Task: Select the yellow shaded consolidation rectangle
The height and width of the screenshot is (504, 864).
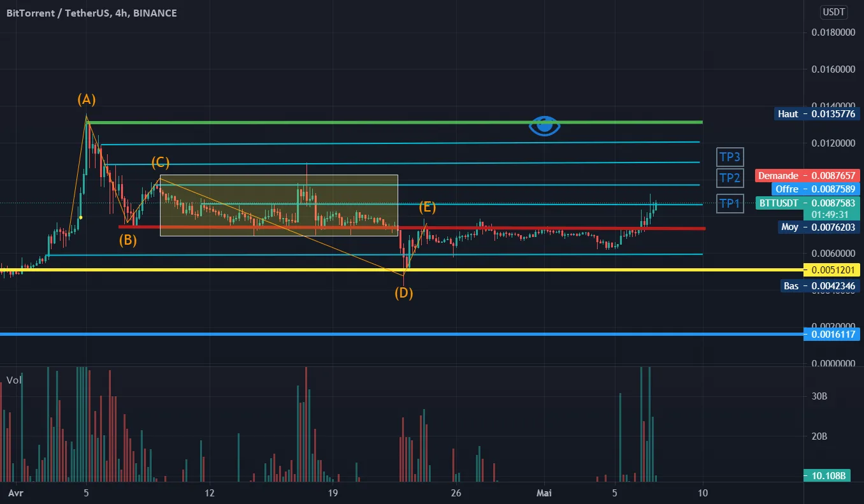Action: coord(278,205)
